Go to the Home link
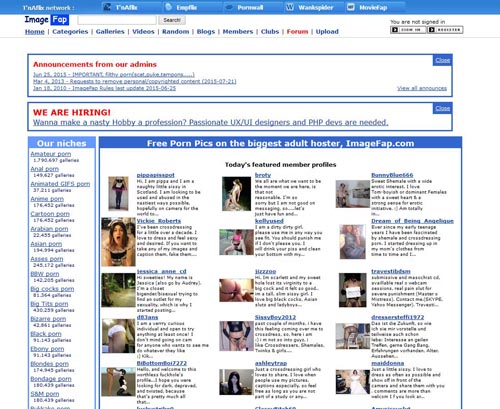Viewport: 500px width, 409px height. coord(35,32)
